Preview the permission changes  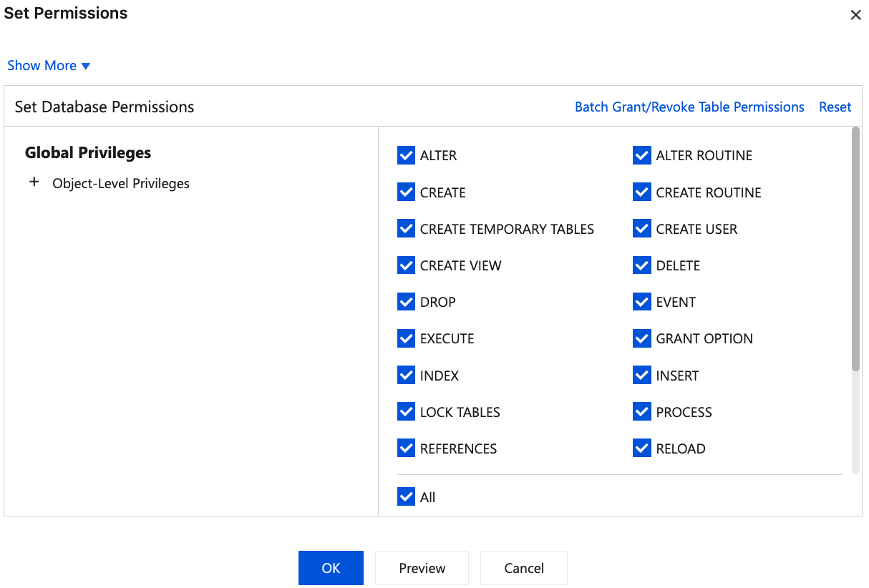[422, 568]
